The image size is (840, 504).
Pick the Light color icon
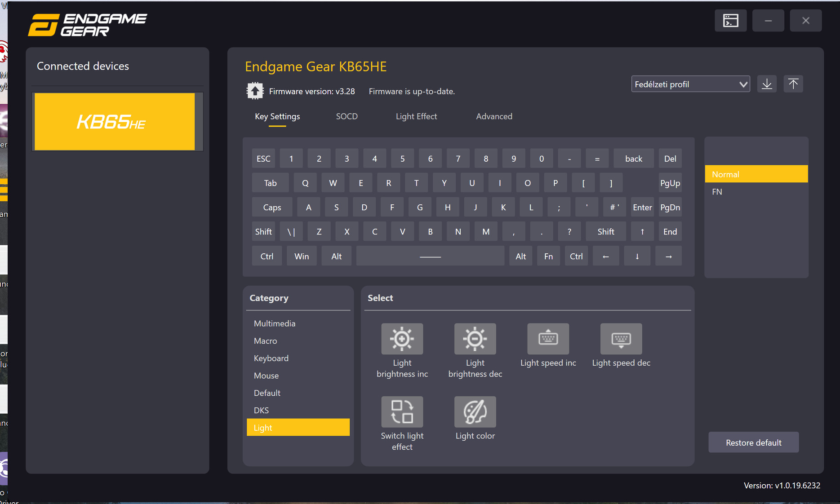tap(475, 411)
